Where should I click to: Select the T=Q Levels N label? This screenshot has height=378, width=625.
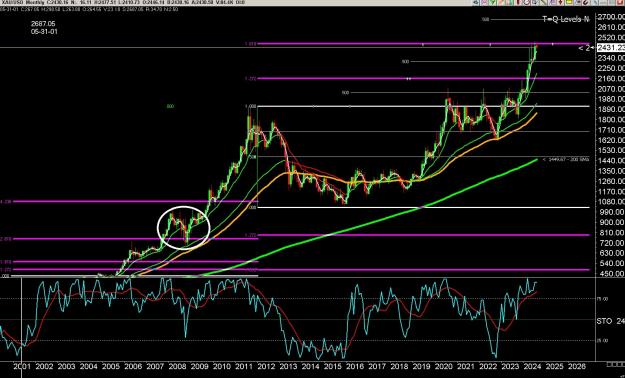(565, 19)
